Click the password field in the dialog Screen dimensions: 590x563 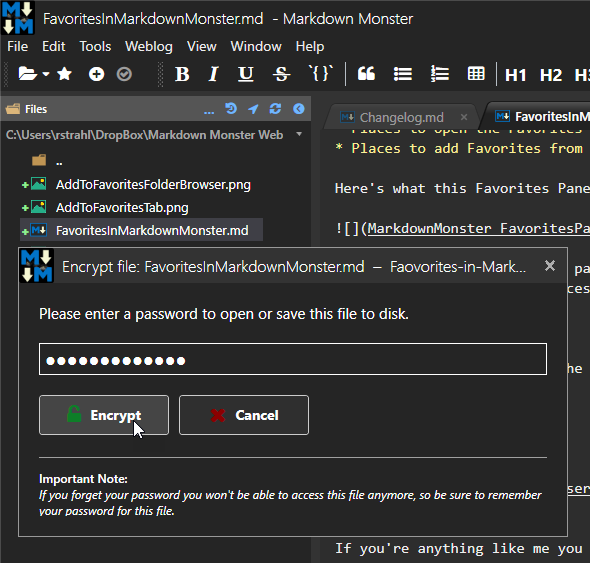pyautogui.click(x=293, y=359)
